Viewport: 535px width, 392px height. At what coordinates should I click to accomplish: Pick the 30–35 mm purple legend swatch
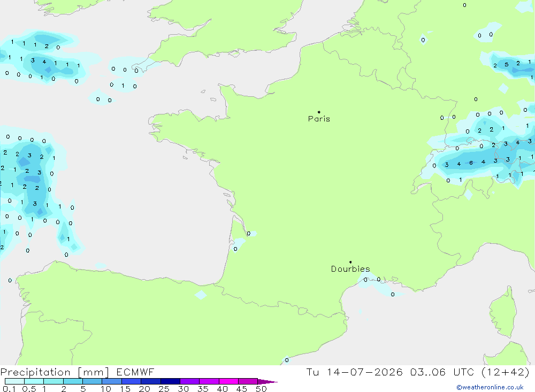[x=189, y=381]
